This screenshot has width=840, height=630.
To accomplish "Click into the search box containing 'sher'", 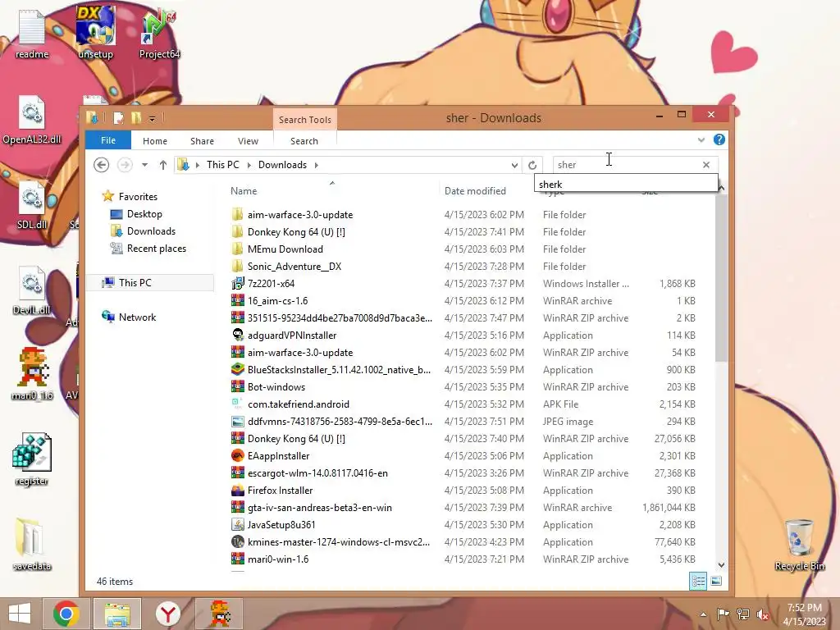I will click(x=626, y=165).
